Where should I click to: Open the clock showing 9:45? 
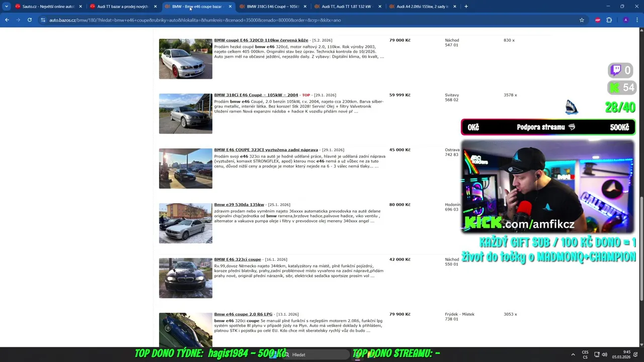tap(621, 354)
